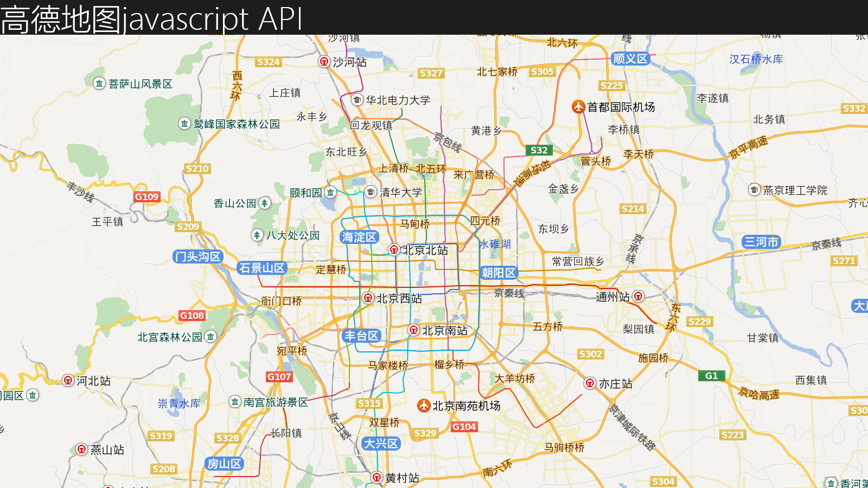Viewport: 868px width, 488px height.
Task: Select the 丰台区 district label
Action: tap(361, 336)
